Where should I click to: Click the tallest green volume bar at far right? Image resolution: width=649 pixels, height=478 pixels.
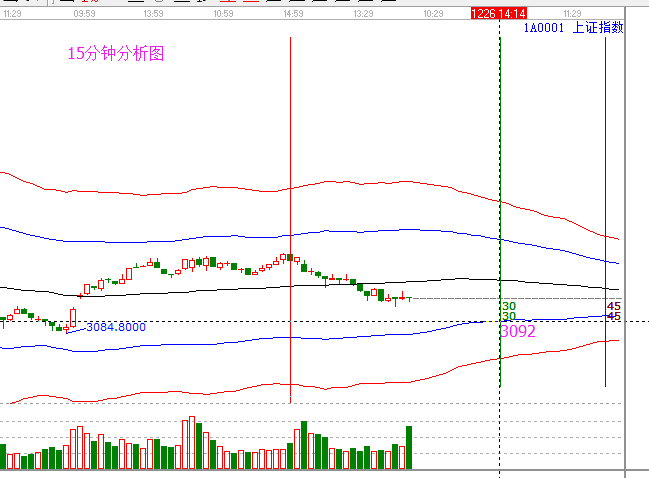409,447
